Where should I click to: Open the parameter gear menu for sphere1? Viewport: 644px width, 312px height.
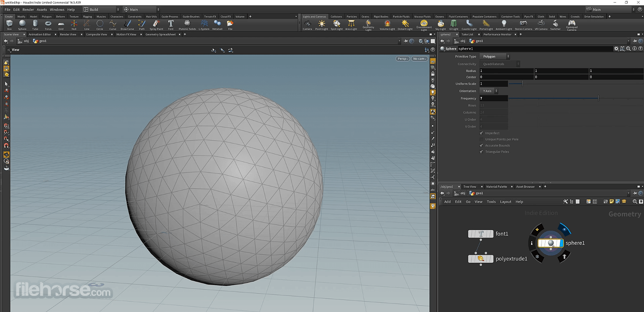coord(616,49)
